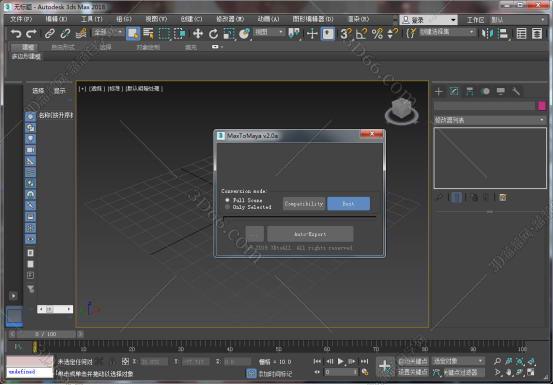553x385 pixels.
Task: Toggle the 3D Snaps button
Action: [346, 34]
